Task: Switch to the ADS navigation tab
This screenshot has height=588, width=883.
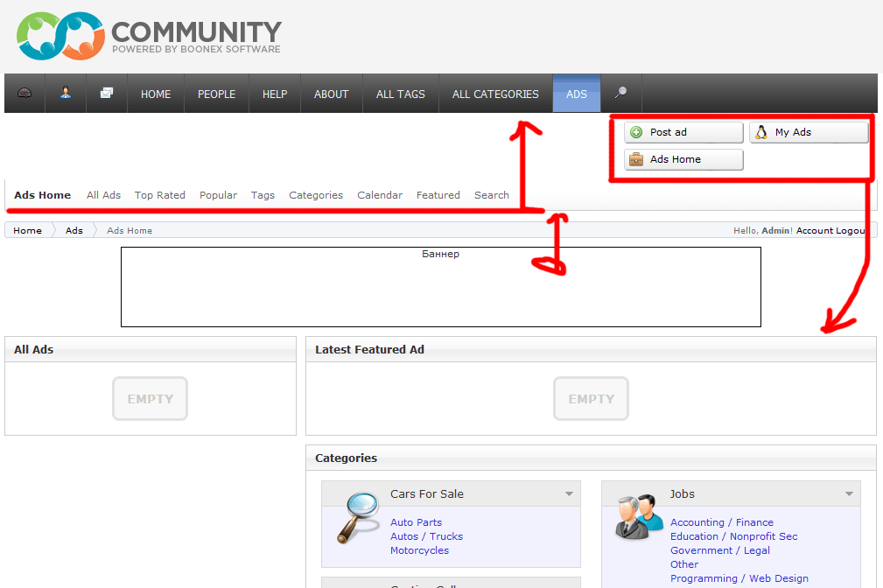Action: tap(576, 93)
